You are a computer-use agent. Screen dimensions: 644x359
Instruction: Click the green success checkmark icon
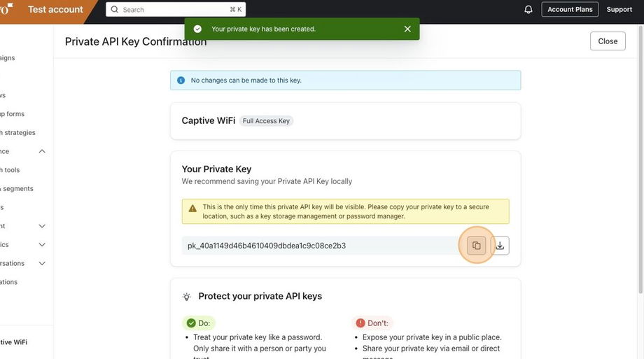click(x=197, y=29)
